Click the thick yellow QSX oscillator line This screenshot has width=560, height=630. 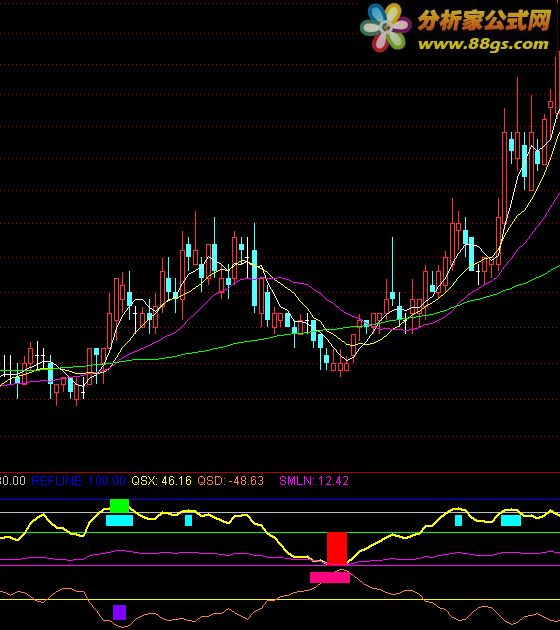tap(281, 544)
